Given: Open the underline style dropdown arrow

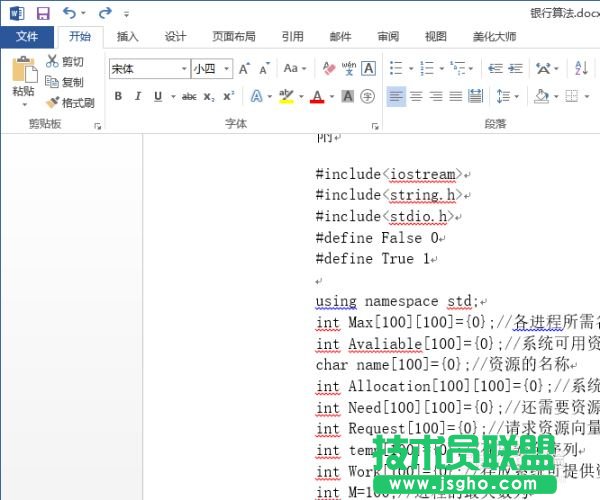Looking at the screenshot, I should 173,97.
